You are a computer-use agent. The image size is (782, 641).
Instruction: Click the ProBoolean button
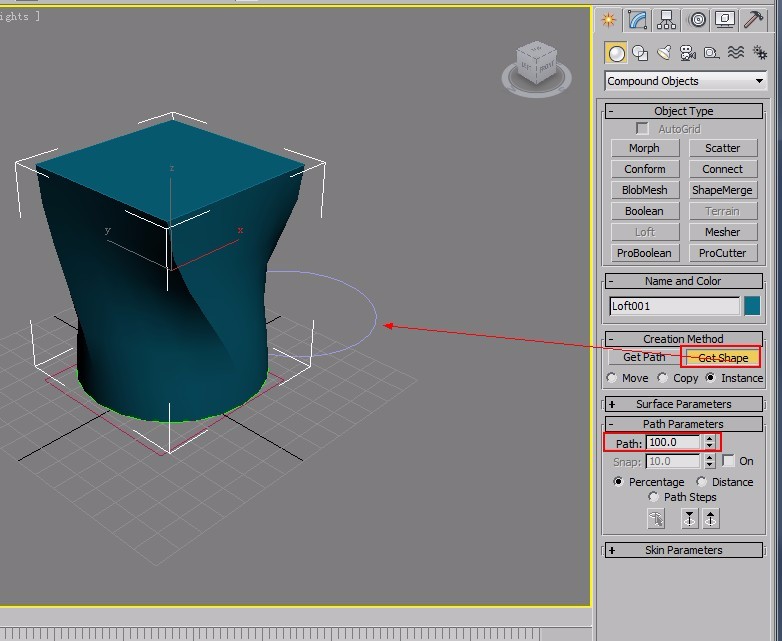(x=645, y=253)
